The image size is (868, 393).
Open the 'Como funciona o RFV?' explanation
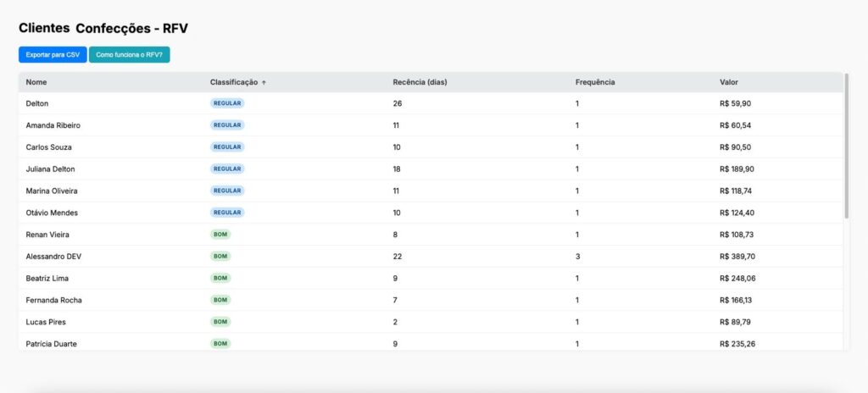pyautogui.click(x=129, y=55)
